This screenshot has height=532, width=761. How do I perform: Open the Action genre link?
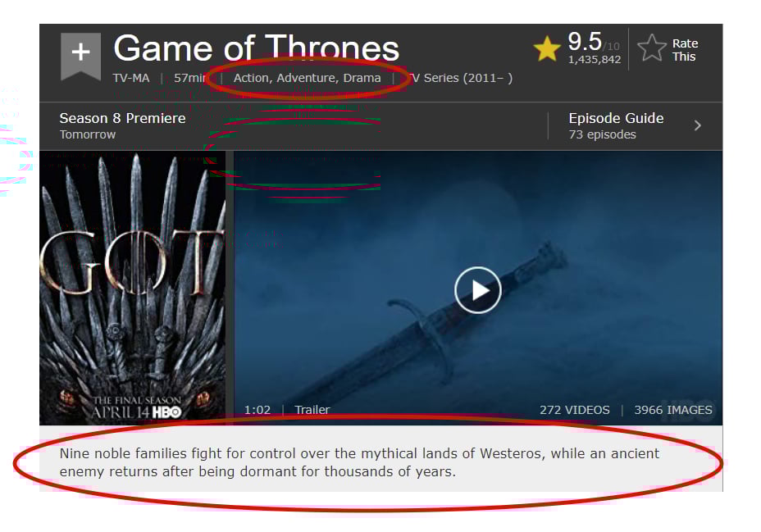click(251, 78)
